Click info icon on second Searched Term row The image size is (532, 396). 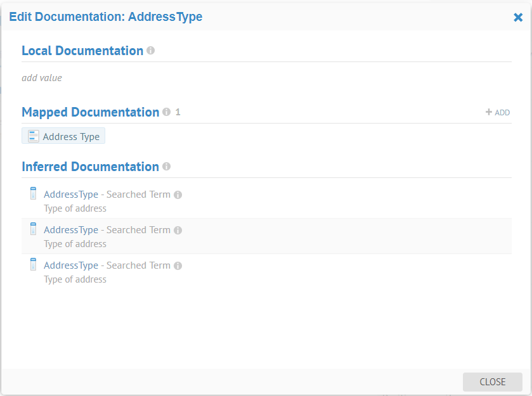tap(178, 231)
